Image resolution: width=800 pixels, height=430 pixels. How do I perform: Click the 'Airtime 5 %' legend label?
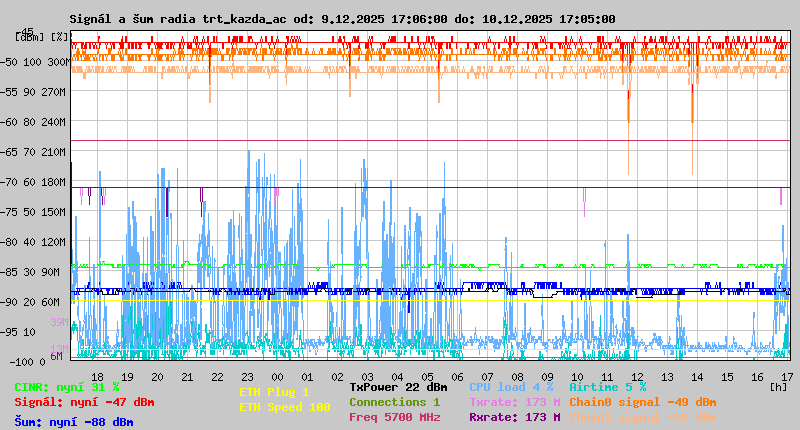click(608, 387)
